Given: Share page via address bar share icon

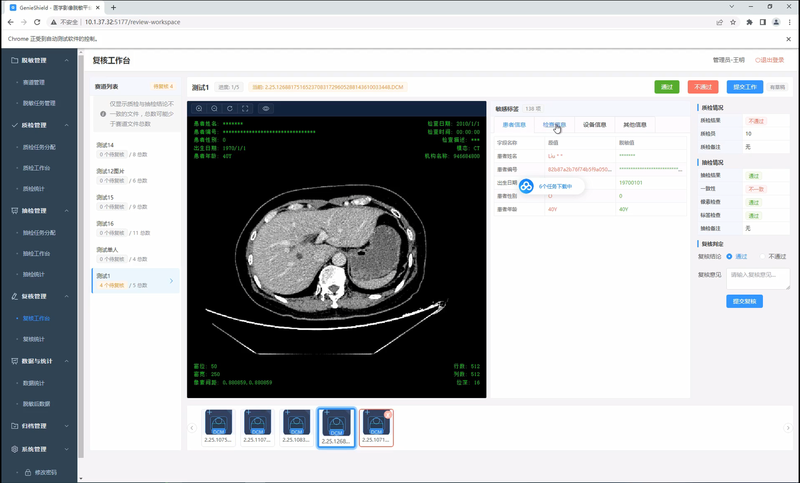Looking at the screenshot, I should [719, 22].
